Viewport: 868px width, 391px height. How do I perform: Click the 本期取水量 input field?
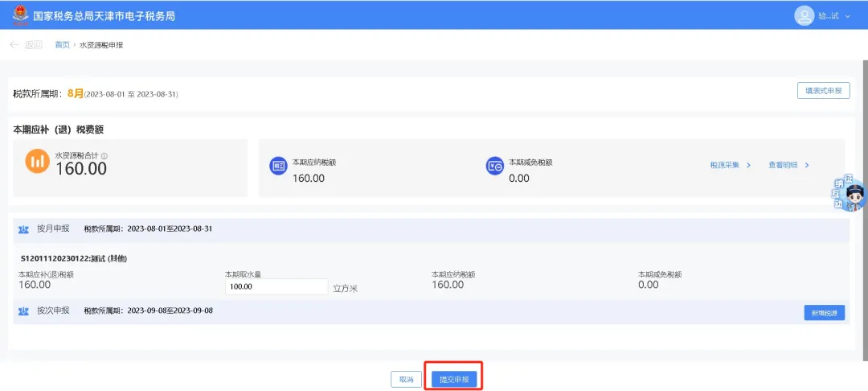click(276, 286)
